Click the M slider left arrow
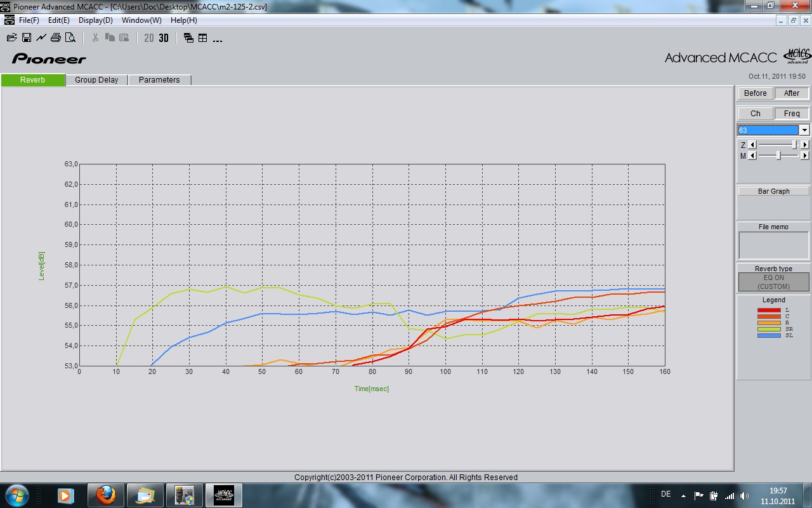The image size is (812, 508). point(752,156)
